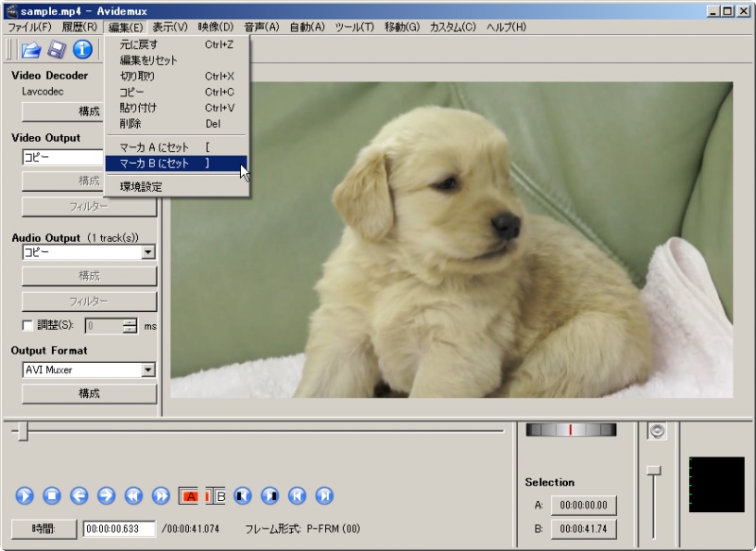Click the Selection A timestamp button
This screenshot has width=756, height=551.
coord(583,506)
